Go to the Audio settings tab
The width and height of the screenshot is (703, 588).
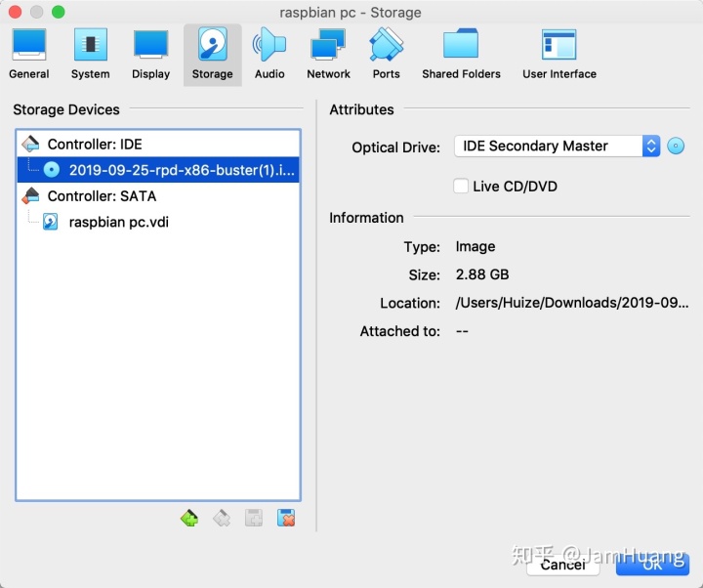(x=269, y=55)
